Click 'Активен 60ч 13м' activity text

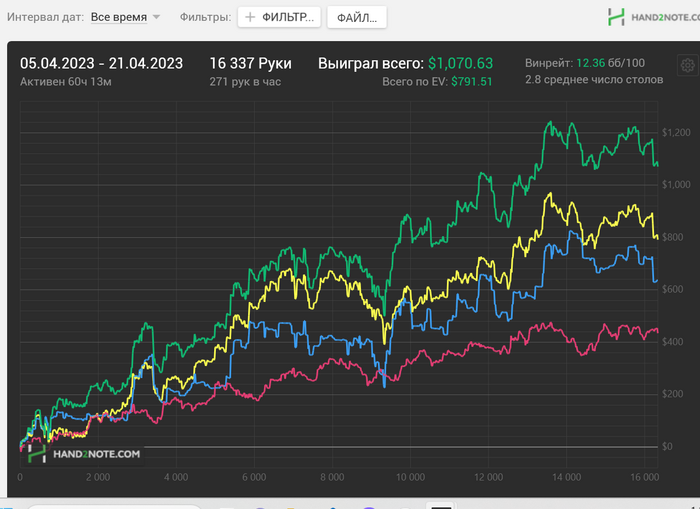coord(66,82)
